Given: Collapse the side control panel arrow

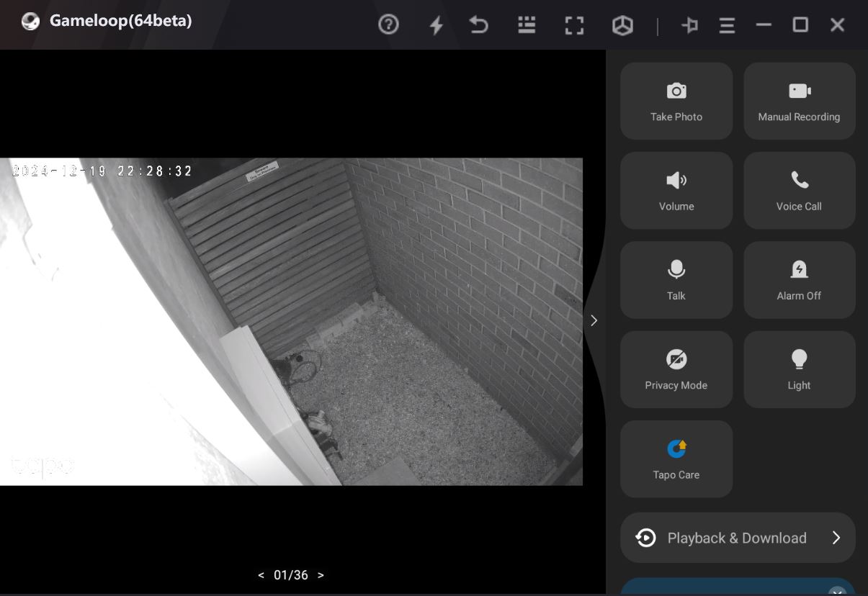Looking at the screenshot, I should click(594, 320).
